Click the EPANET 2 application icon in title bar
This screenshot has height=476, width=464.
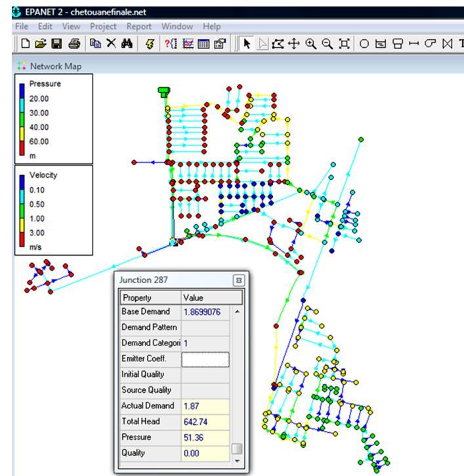pyautogui.click(x=16, y=12)
